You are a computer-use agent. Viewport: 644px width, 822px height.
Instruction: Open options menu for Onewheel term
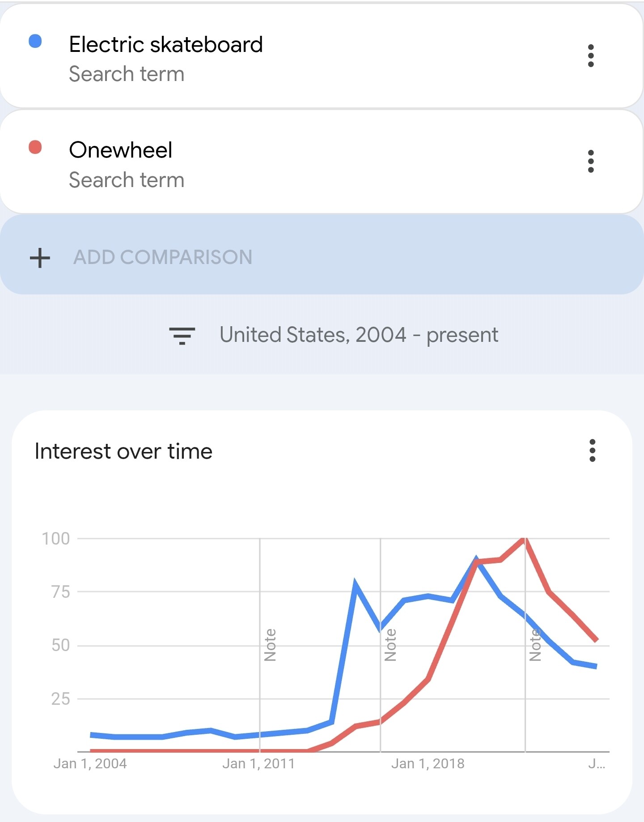[591, 162]
